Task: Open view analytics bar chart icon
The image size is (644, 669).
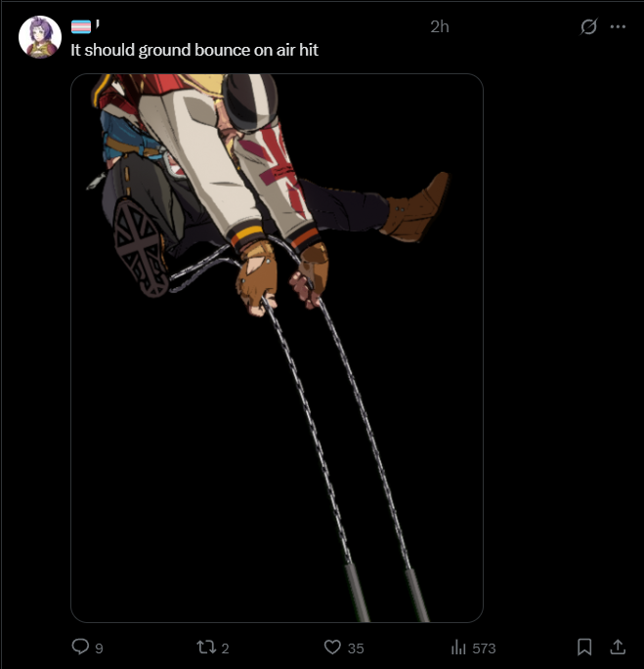Action: coord(458,648)
